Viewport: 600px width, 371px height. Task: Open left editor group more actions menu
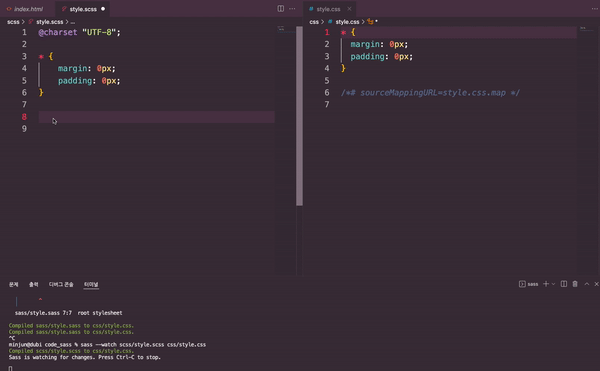[292, 8]
